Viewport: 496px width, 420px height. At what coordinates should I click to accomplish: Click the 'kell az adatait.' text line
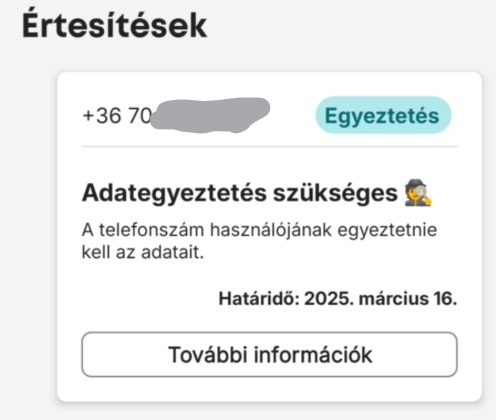coord(143,252)
